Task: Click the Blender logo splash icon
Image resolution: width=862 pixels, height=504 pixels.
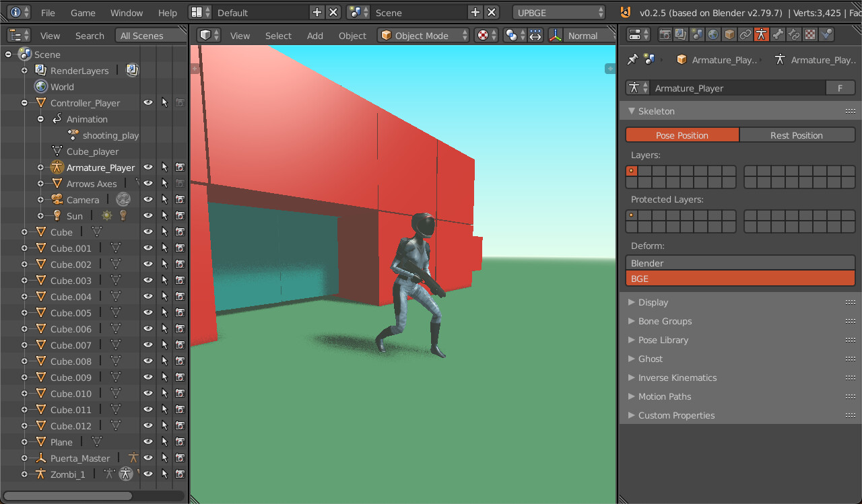Action: [x=626, y=12]
